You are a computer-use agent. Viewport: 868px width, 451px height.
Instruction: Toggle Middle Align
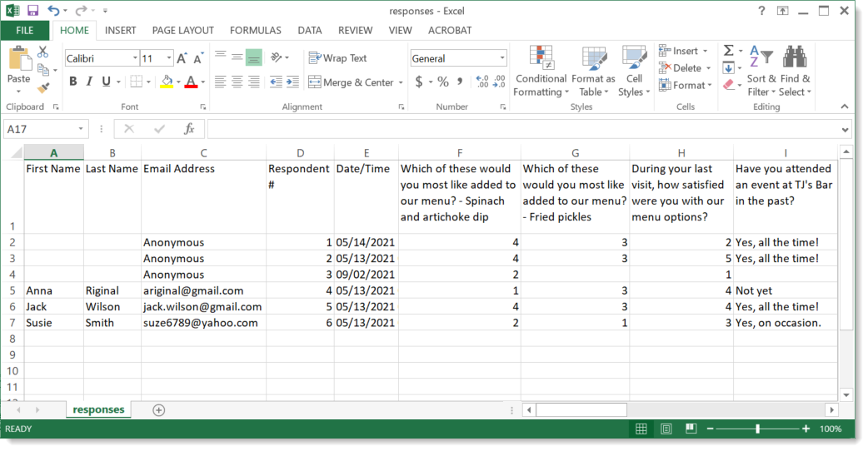tap(237, 57)
